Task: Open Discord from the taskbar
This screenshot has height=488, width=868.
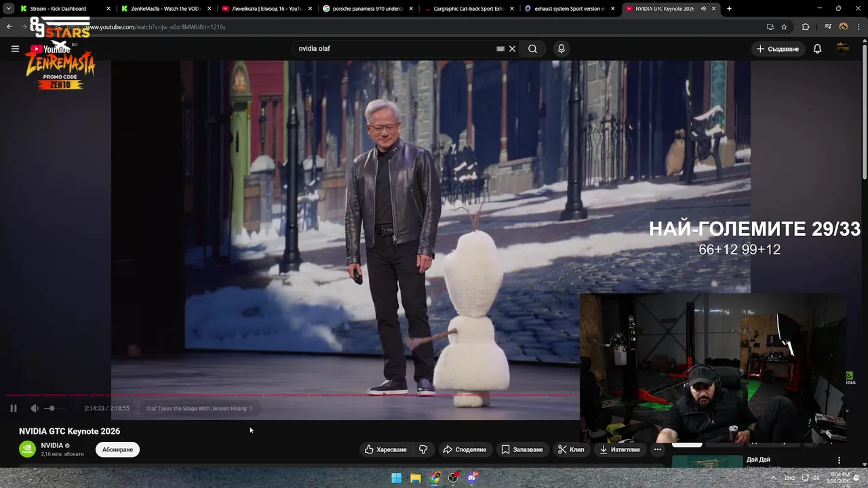Action: pos(473,478)
